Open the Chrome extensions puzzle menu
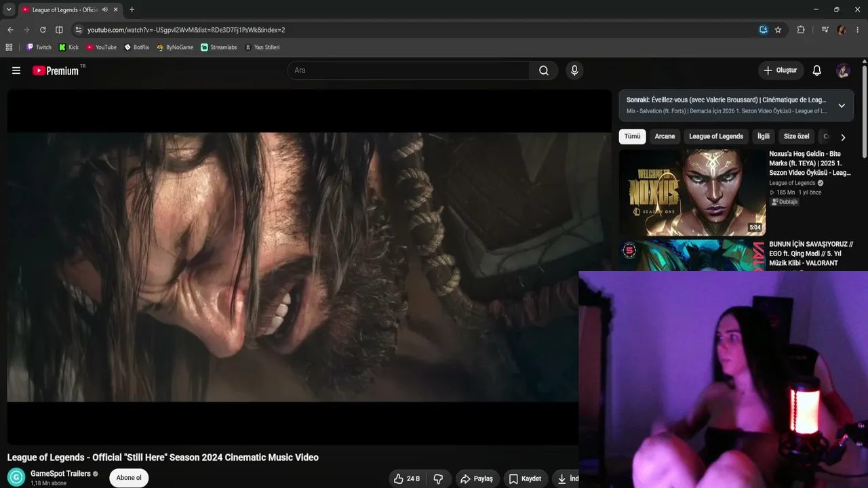 [x=801, y=30]
